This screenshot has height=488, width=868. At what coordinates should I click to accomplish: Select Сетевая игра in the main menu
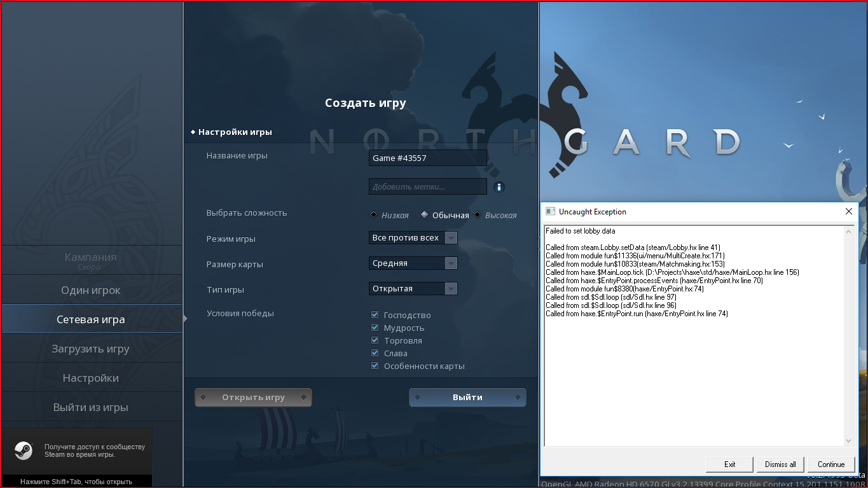pos(91,319)
